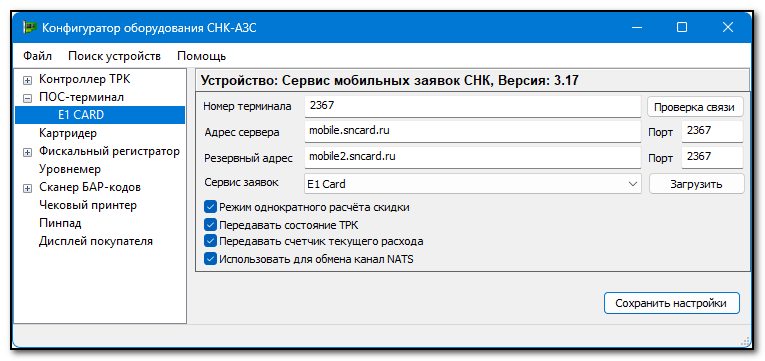This screenshot has width=765, height=361.
Task: Open the Сервис заявок dropdown
Action: 473,184
